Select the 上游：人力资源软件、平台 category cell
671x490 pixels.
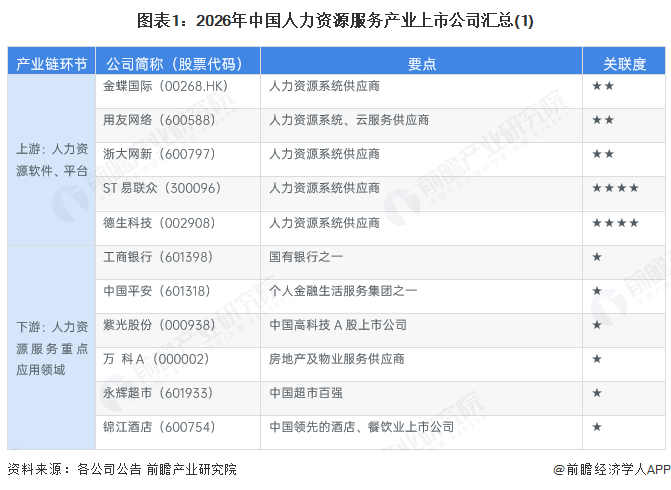[51, 160]
